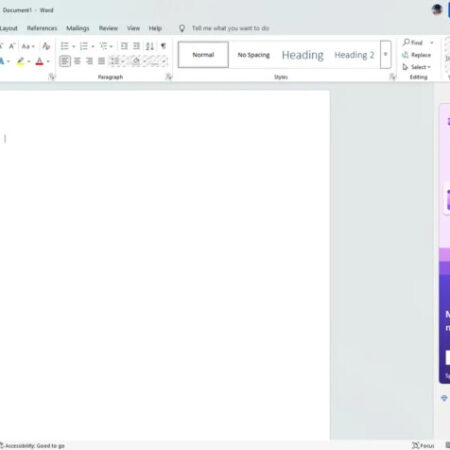
Task: Click the Replace button
Action: [x=417, y=55]
